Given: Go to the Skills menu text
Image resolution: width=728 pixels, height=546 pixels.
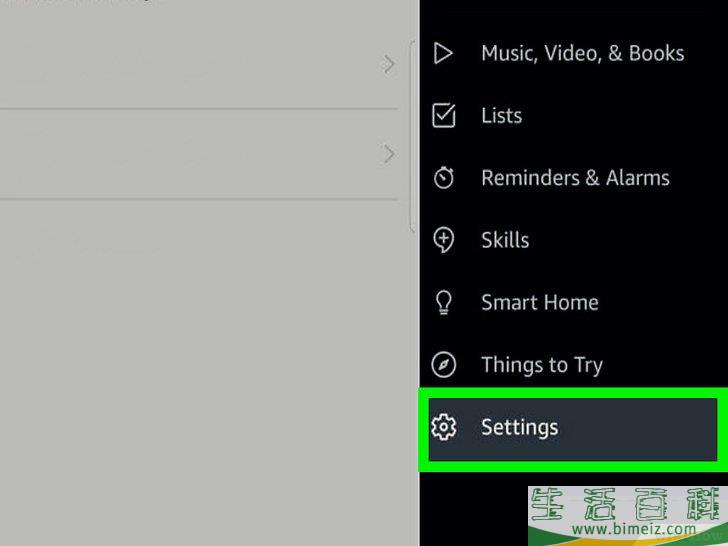Looking at the screenshot, I should point(505,240).
